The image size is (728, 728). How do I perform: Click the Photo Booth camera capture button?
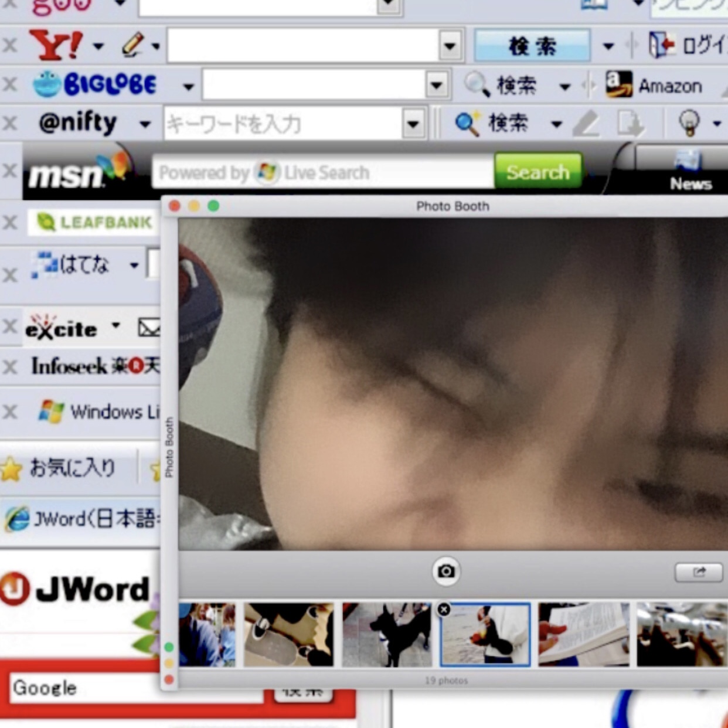pyautogui.click(x=445, y=571)
